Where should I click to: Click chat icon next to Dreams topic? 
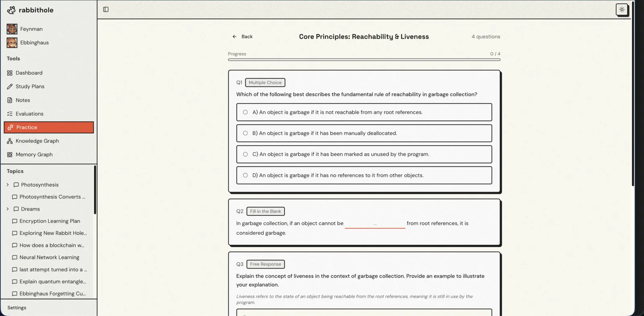[x=16, y=209]
